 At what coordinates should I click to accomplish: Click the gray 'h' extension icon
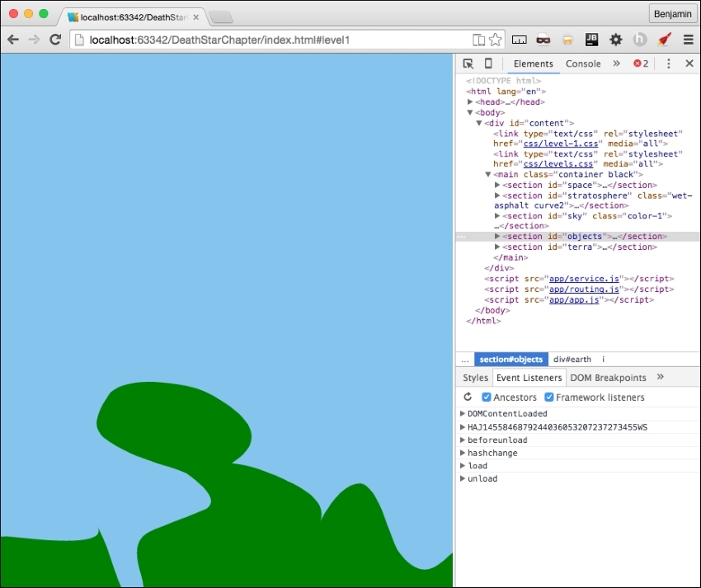[x=638, y=39]
